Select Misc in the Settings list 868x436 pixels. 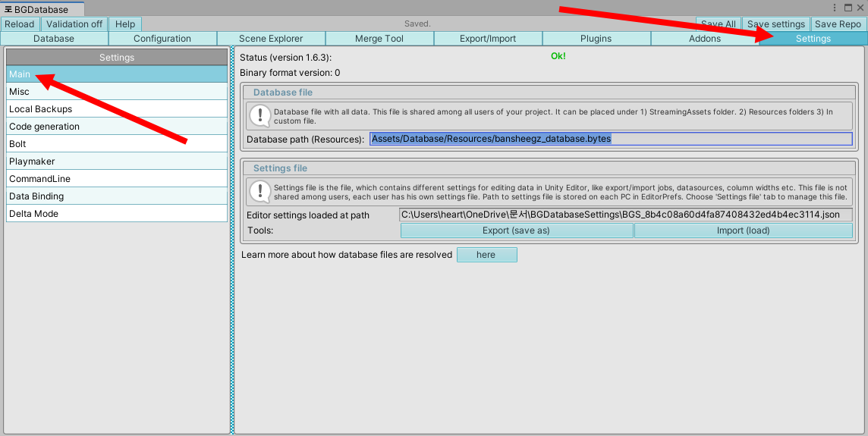(117, 91)
